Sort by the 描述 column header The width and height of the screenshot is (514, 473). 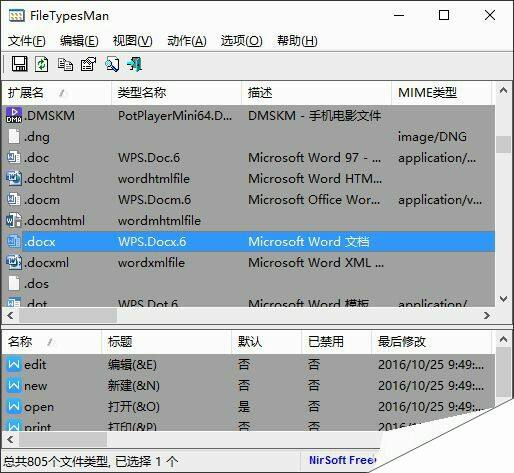[x=316, y=93]
